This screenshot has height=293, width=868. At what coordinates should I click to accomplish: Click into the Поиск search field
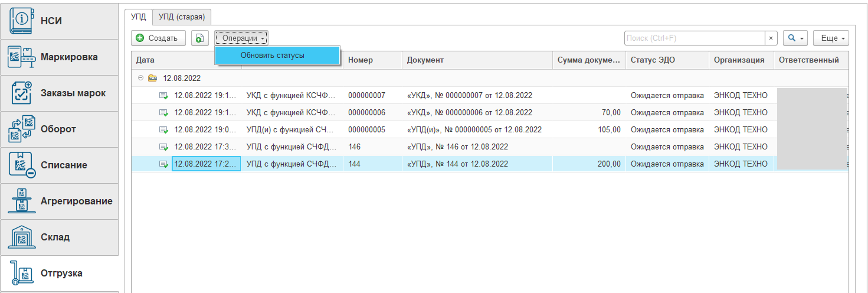(693, 38)
